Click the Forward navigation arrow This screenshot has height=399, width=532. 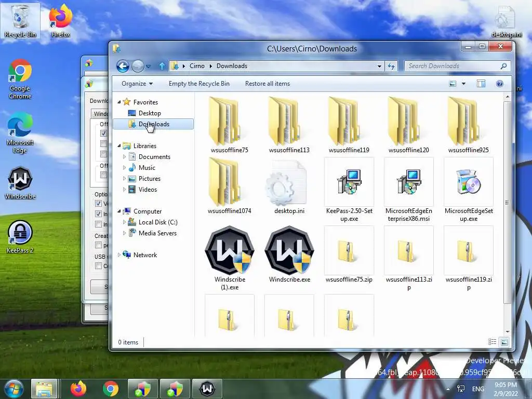pyautogui.click(x=138, y=66)
